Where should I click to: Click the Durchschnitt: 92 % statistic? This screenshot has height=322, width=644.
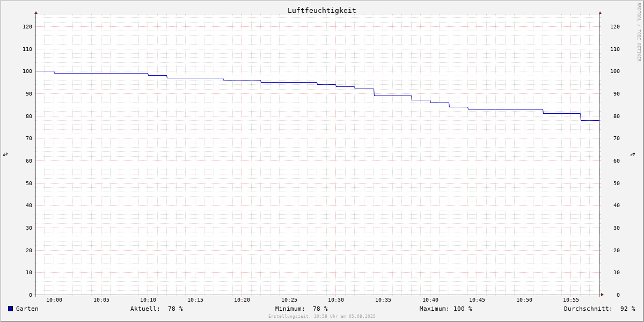599,309
